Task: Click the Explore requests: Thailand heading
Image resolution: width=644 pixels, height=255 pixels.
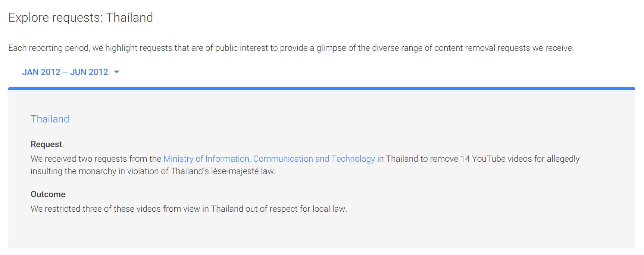Action: 81,18
